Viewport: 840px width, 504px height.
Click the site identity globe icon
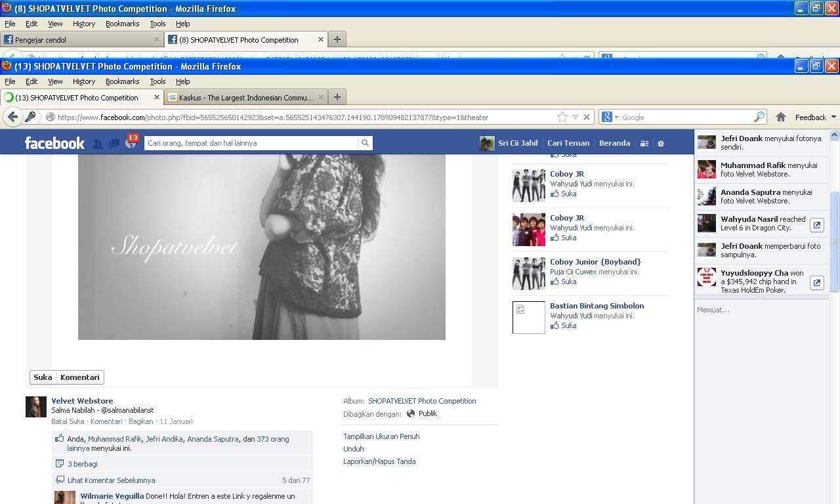[x=50, y=117]
